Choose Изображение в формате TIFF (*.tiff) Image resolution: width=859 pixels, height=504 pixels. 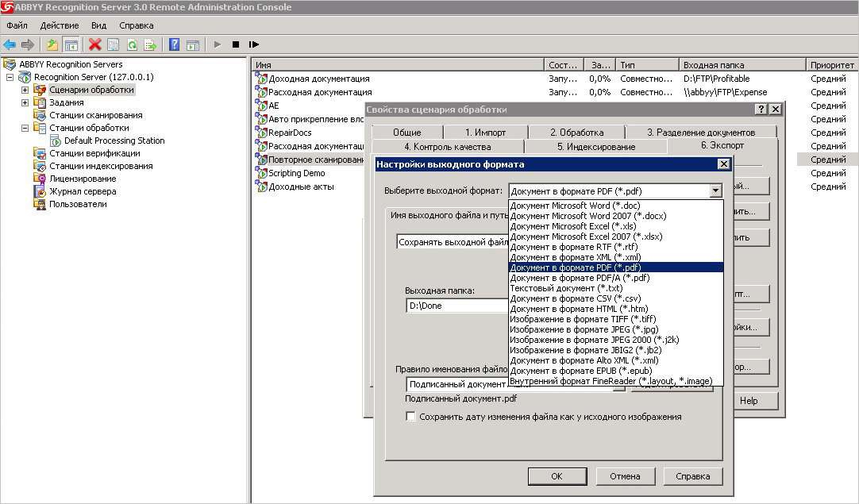[616, 319]
